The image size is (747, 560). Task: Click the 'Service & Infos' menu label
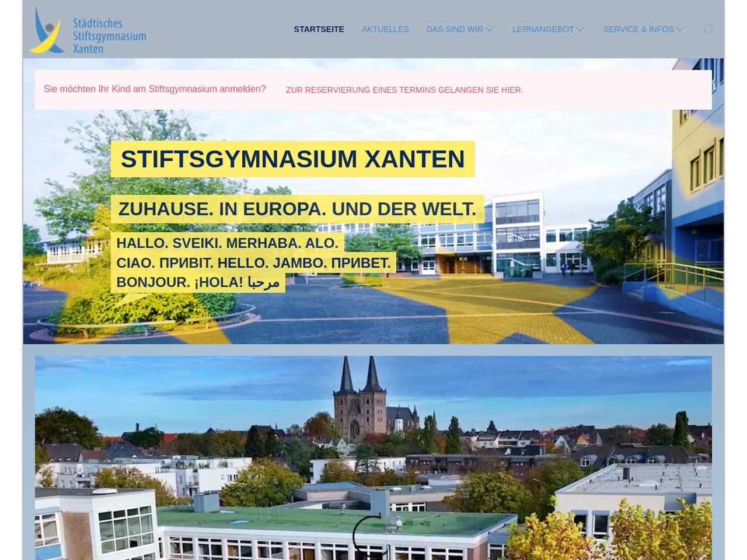pos(638,29)
